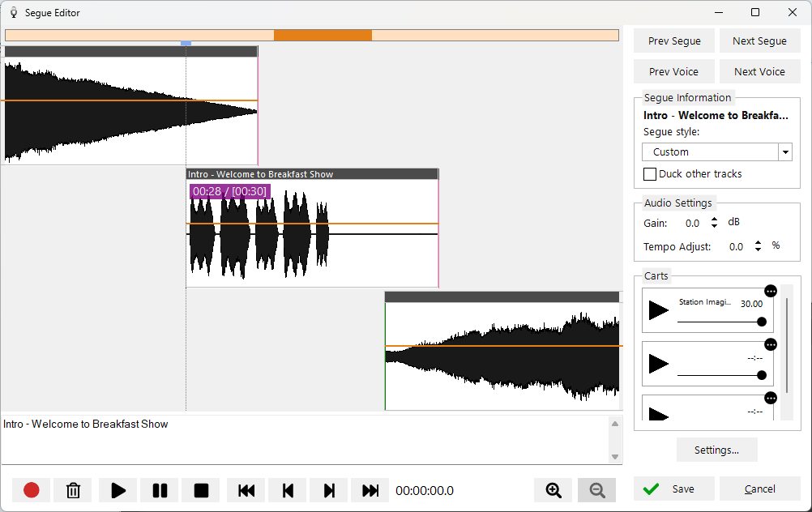Select the Intro - Welcome to Breakfast Show track header
Image resolution: width=812 pixels, height=512 pixels.
pyautogui.click(x=312, y=174)
